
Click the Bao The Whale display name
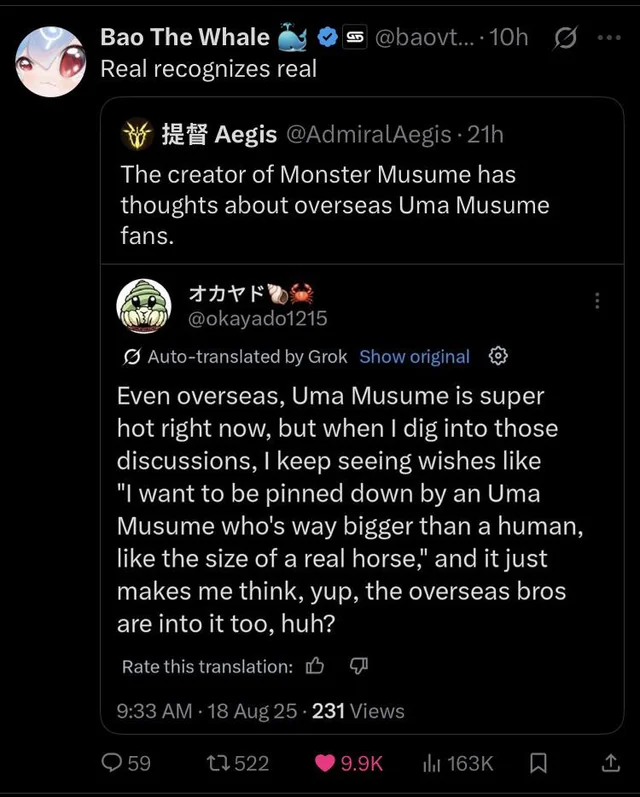tap(185, 38)
